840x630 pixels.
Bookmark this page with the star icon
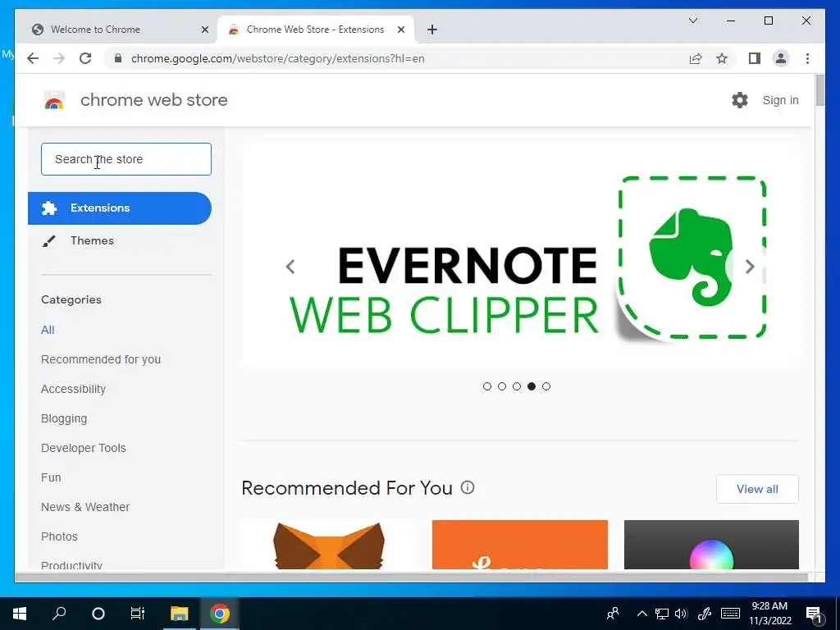(x=722, y=58)
